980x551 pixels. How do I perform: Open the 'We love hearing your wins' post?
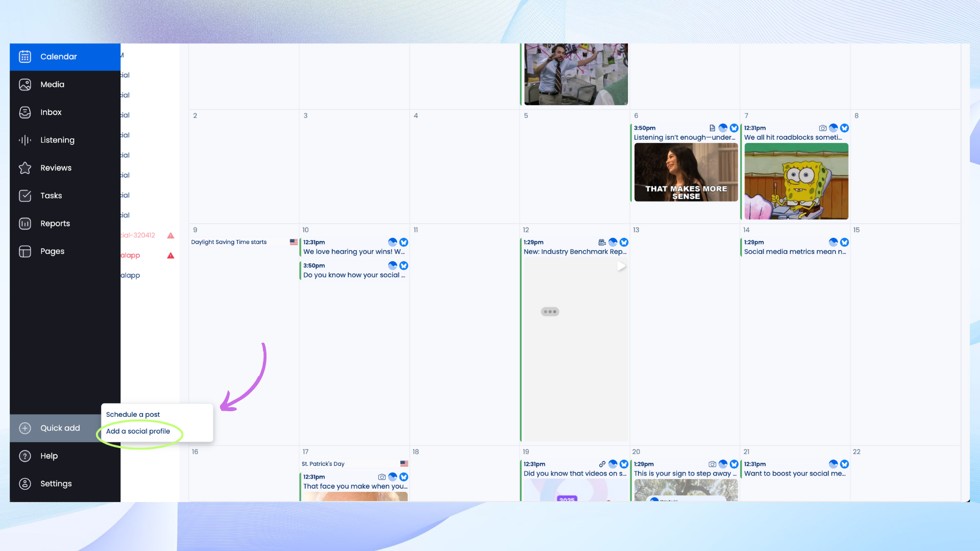(x=354, y=252)
